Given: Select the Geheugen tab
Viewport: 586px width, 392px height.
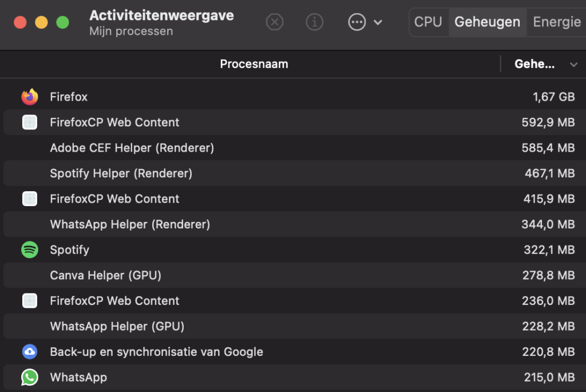Looking at the screenshot, I should 488,22.
